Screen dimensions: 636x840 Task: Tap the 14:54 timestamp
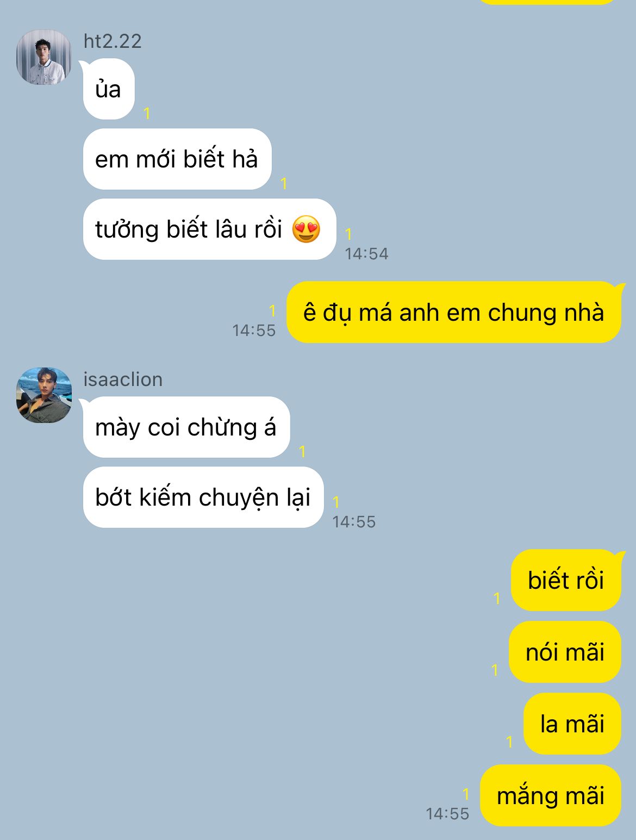pyautogui.click(x=366, y=254)
